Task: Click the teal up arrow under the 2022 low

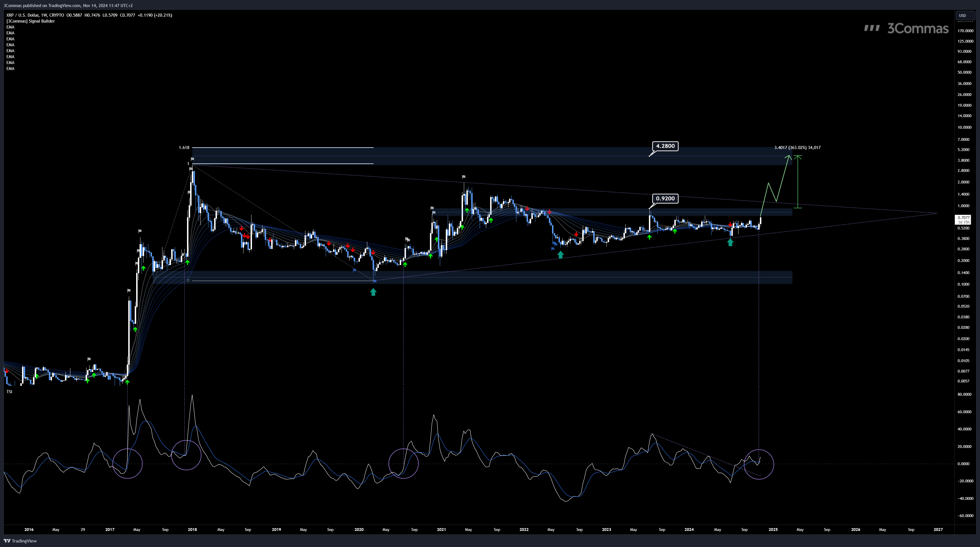Action: click(560, 255)
